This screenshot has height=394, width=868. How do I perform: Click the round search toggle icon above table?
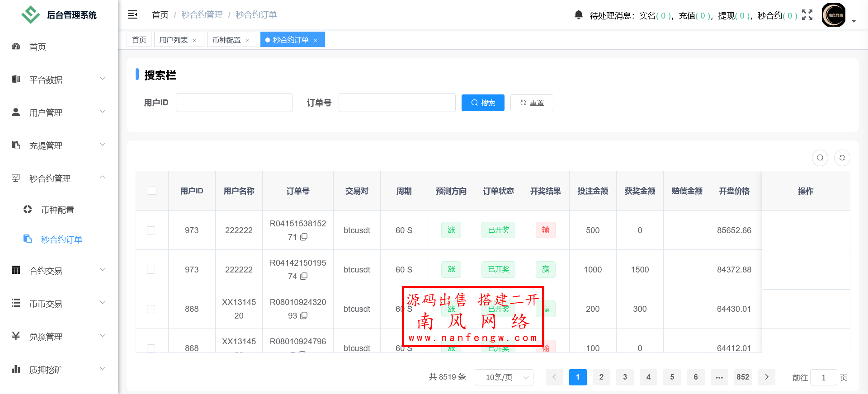(x=820, y=158)
